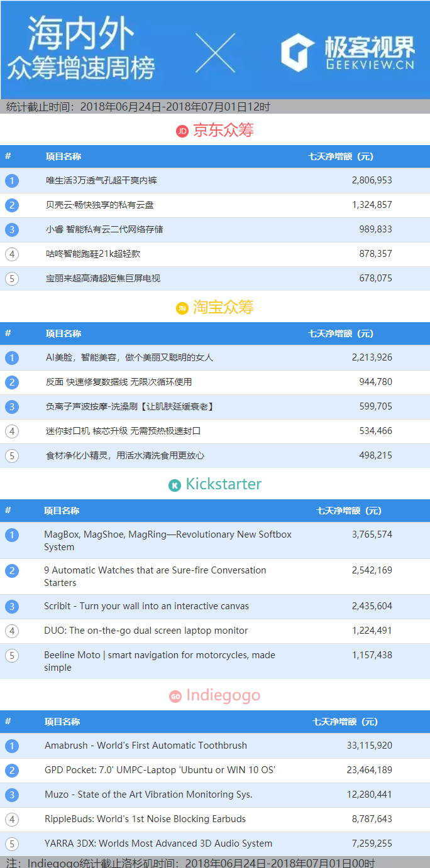Click the rank 4 badge beside 咕咚智能跑鞋
Screen dimensions: 430x868
pos(12,254)
